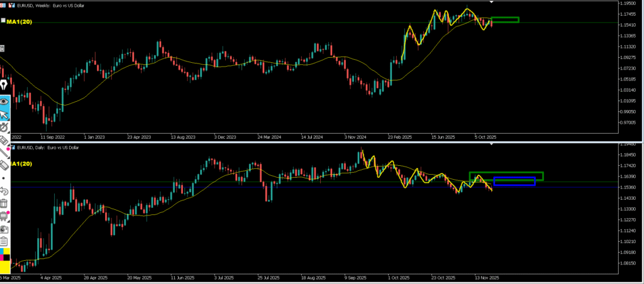Select the green rectangle on Weekly chart
The image size is (644, 284).
click(x=505, y=19)
